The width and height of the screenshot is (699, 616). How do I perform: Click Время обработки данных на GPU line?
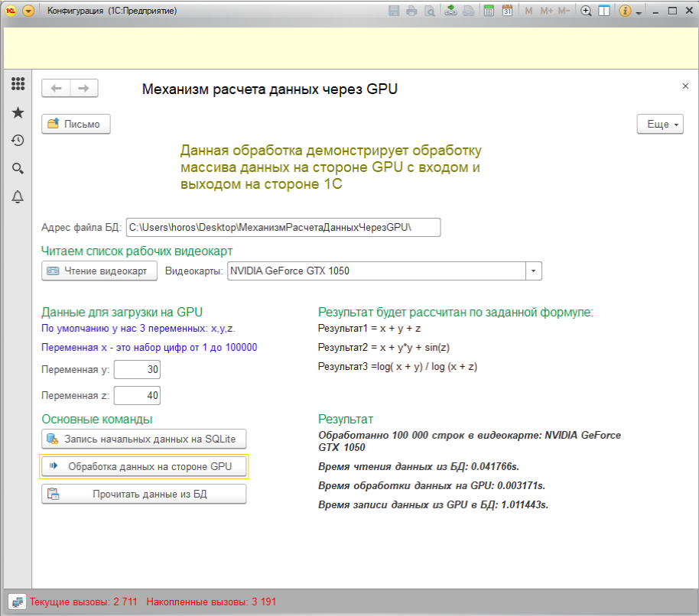coord(431,485)
